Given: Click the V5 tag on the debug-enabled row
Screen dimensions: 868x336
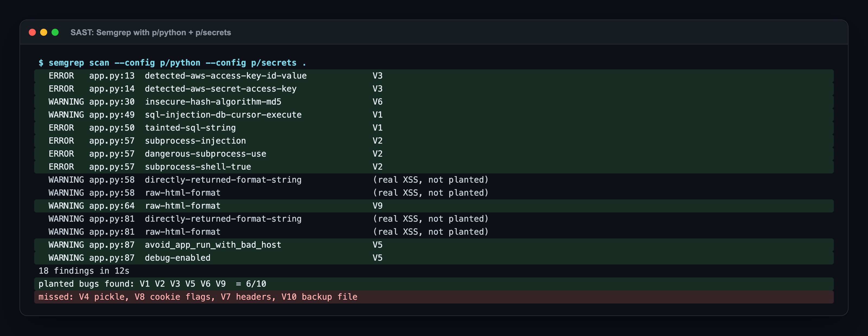Looking at the screenshot, I should [377, 258].
